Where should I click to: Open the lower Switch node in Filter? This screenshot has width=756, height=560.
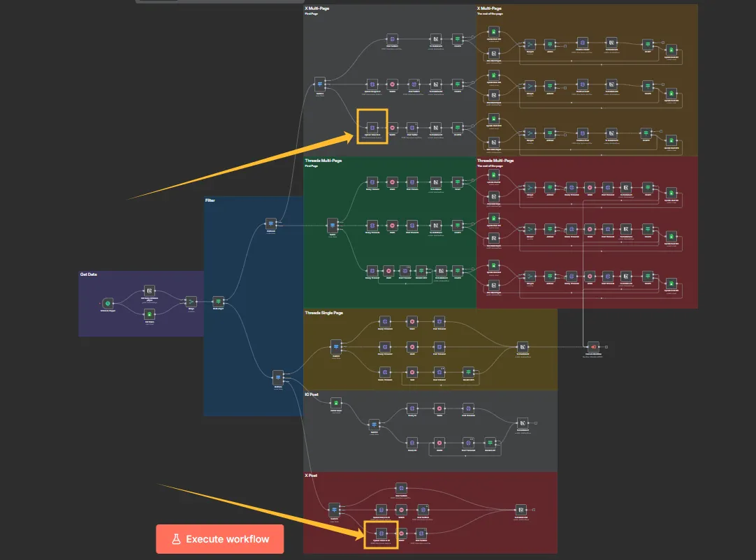click(x=277, y=376)
